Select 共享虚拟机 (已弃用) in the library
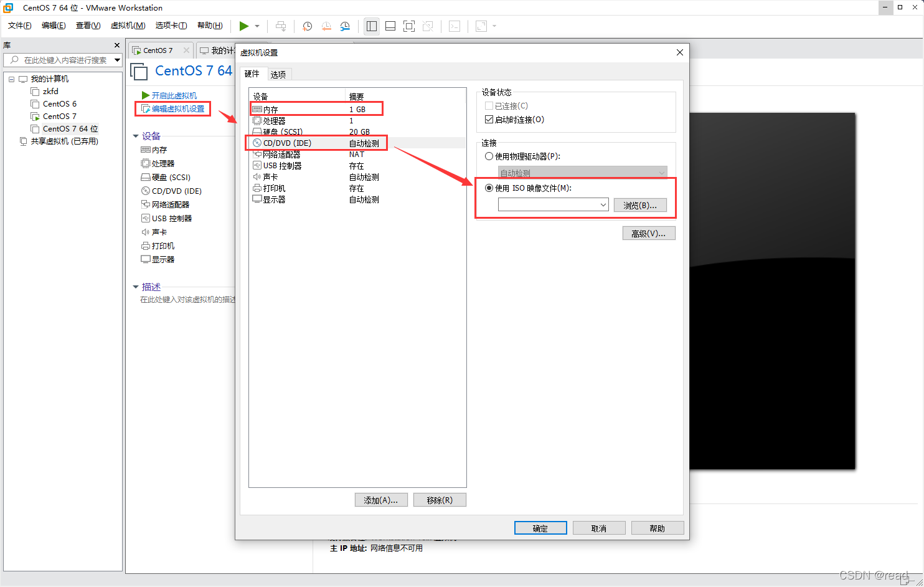The image size is (924, 587). (65, 141)
